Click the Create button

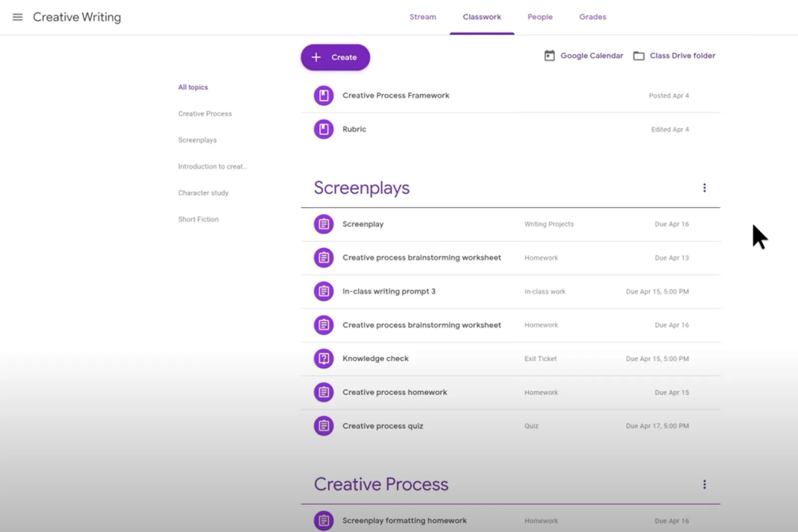coord(335,57)
